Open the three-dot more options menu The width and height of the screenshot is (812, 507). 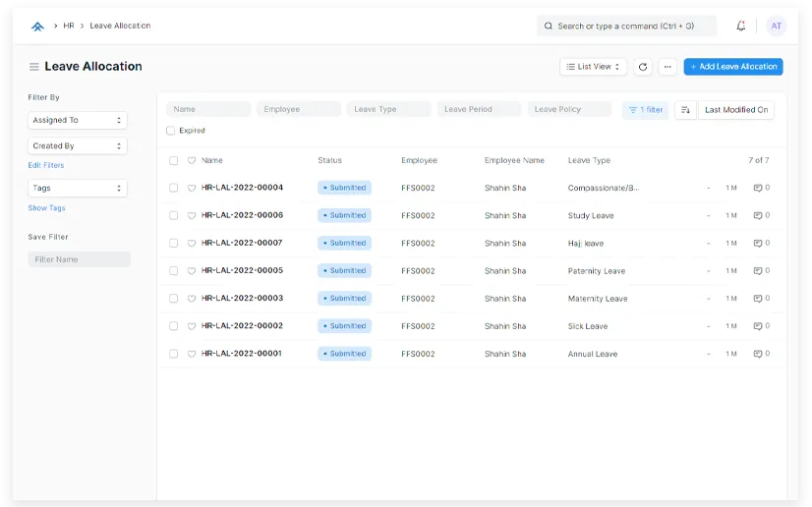click(667, 67)
